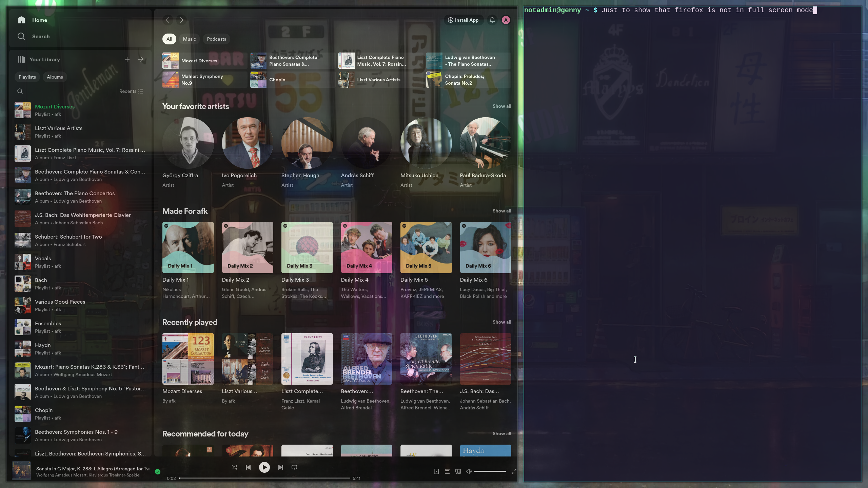Open Daily Mix 6 cover

pyautogui.click(x=486, y=247)
